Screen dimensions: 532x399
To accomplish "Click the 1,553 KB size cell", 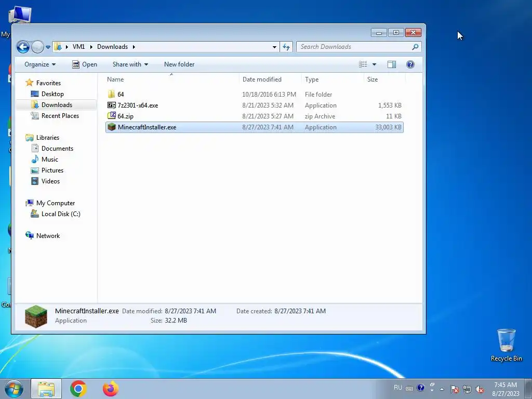I will click(x=390, y=105).
